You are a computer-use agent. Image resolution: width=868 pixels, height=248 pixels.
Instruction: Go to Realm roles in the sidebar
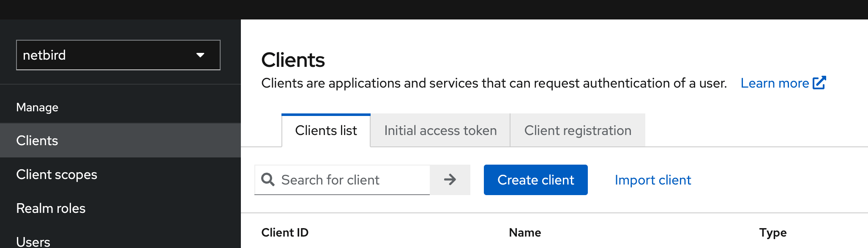51,208
